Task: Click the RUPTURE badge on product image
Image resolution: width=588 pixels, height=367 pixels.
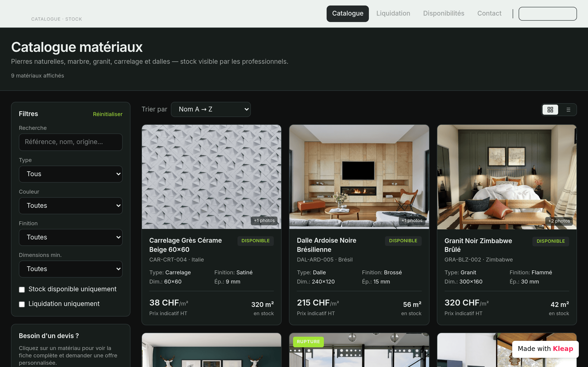Action: [x=308, y=342]
